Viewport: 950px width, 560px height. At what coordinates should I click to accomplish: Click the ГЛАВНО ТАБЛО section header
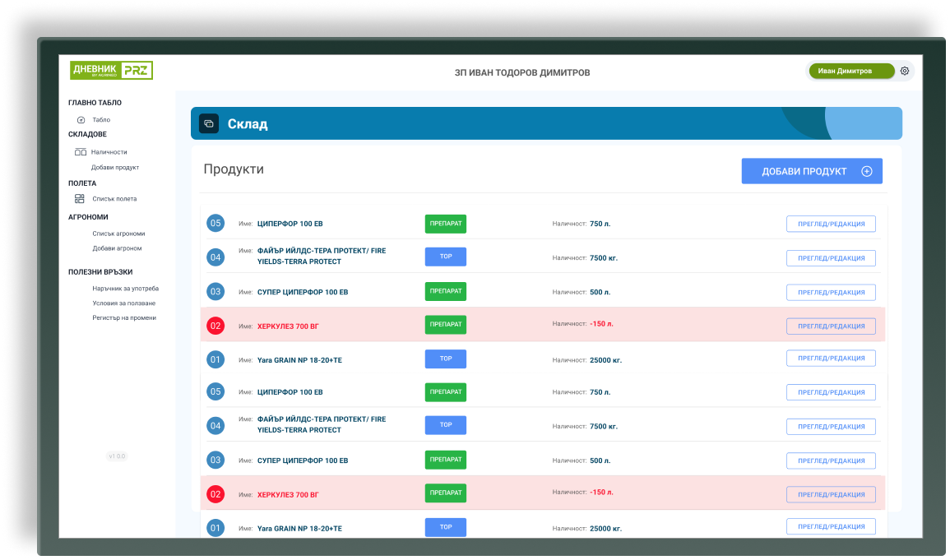[95, 103]
